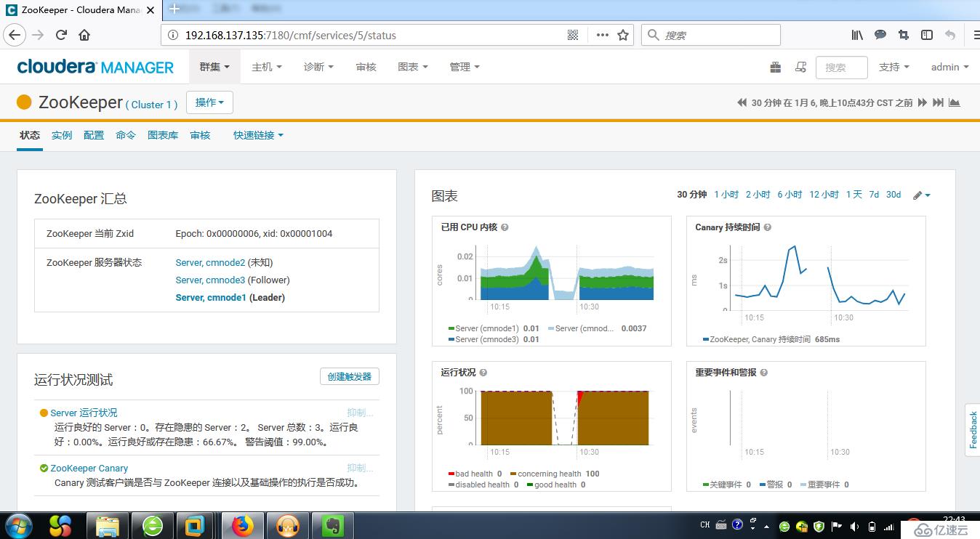Open the pencil edit menu for charts
The image size is (980, 539).
[922, 195]
